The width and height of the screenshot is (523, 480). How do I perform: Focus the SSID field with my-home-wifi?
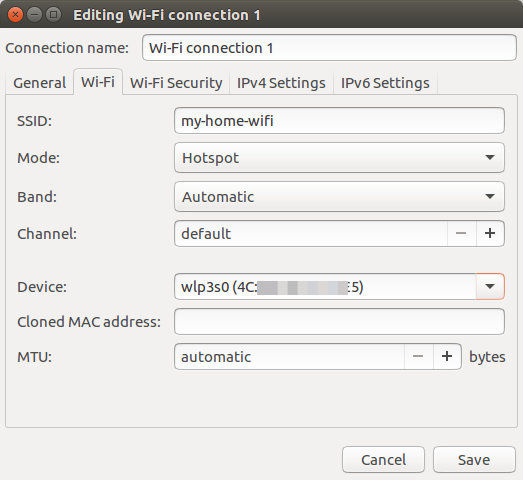(339, 121)
